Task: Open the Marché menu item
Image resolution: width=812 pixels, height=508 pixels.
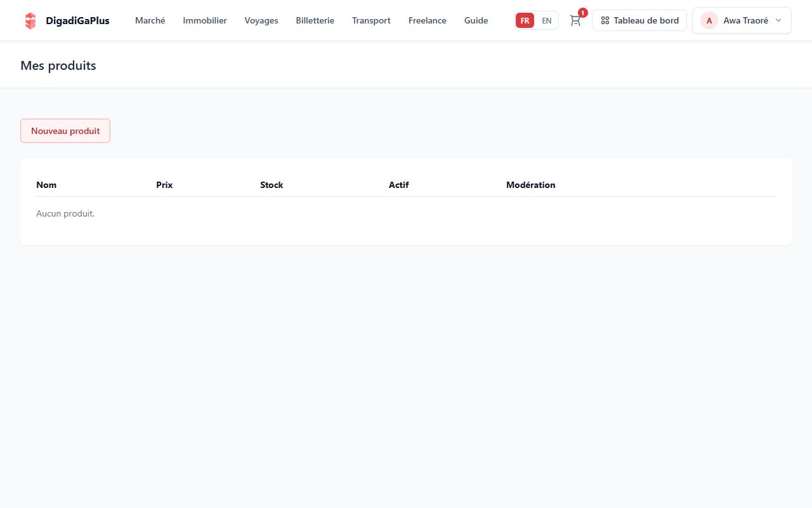Action: 150,20
